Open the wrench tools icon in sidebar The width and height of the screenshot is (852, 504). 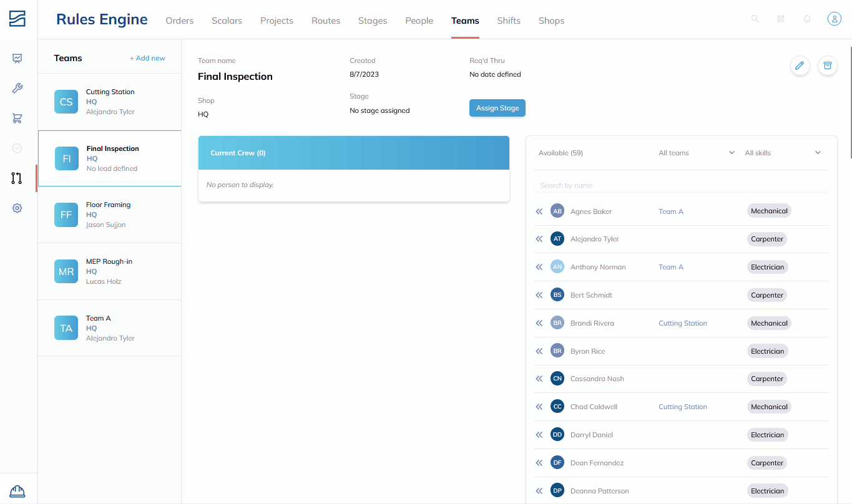[x=17, y=89]
